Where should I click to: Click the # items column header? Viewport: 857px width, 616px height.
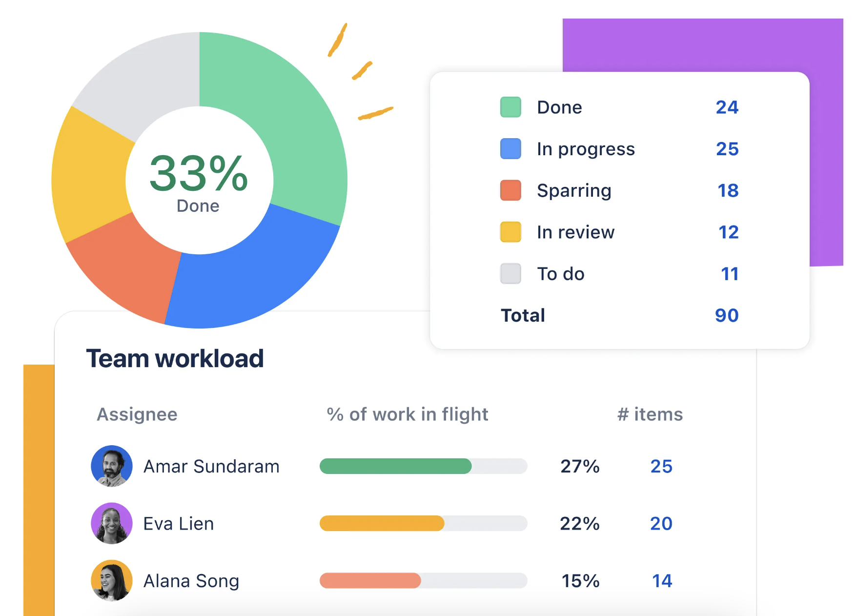pyautogui.click(x=650, y=414)
